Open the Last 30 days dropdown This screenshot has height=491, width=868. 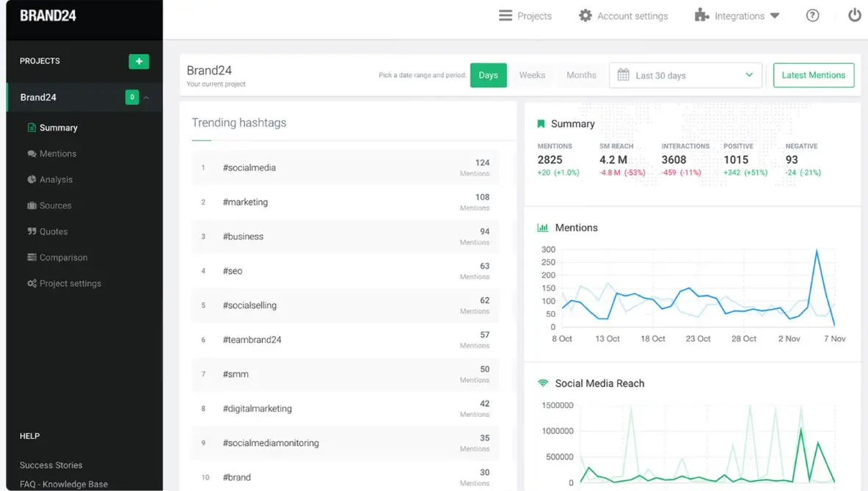686,75
